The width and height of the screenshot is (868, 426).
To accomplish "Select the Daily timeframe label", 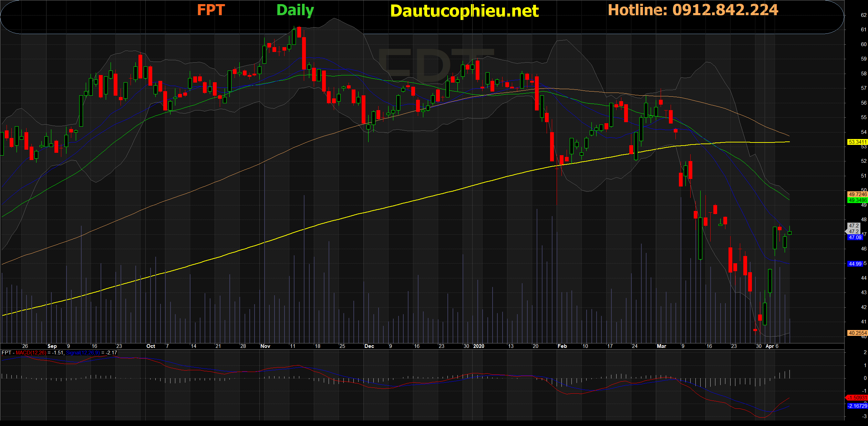I will click(295, 10).
